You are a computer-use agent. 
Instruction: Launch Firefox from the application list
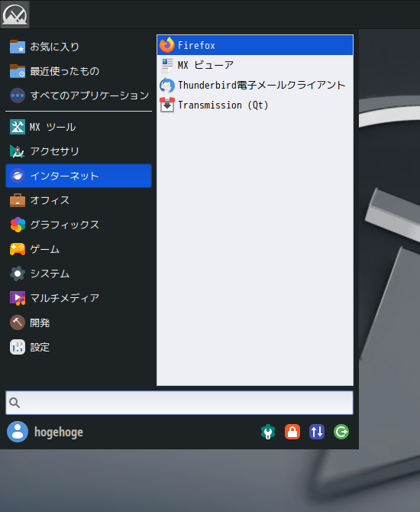[x=255, y=45]
